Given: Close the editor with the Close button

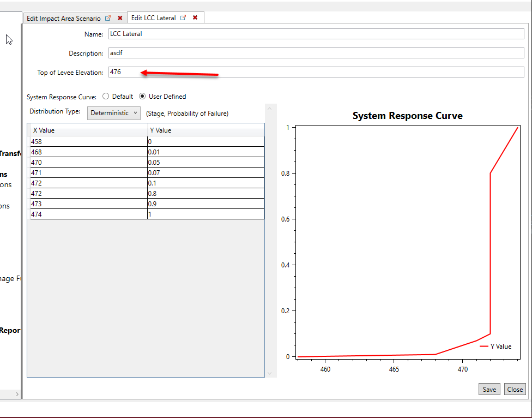Looking at the screenshot, I should point(515,389).
